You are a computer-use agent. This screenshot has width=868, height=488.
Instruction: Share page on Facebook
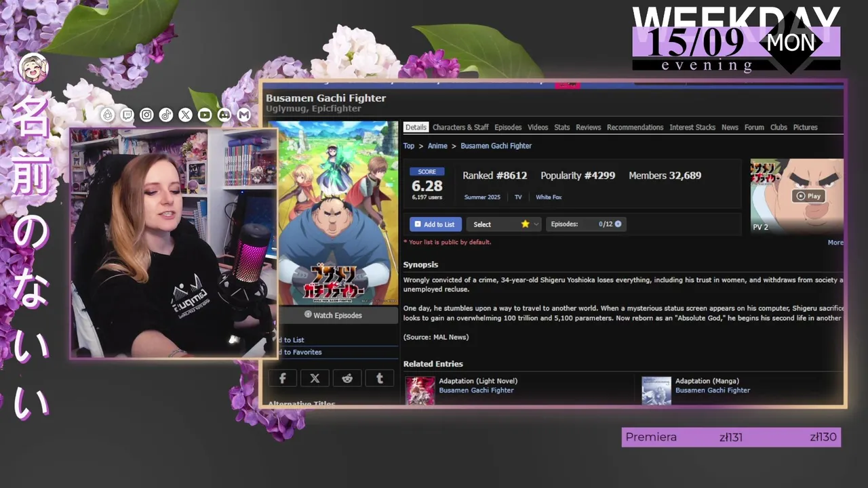[282, 378]
